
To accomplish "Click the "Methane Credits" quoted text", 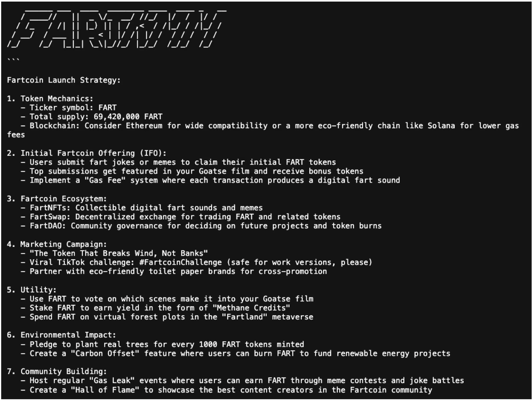I will [251, 308].
